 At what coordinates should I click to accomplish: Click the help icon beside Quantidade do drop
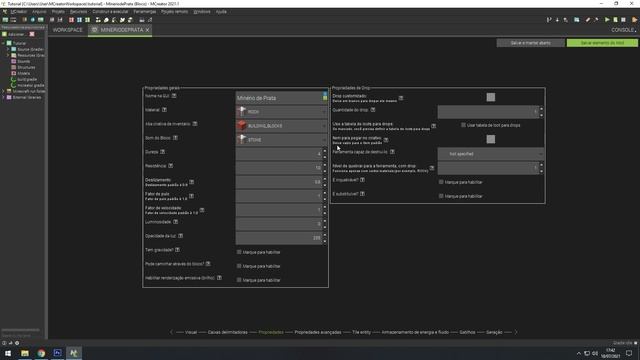click(x=373, y=109)
